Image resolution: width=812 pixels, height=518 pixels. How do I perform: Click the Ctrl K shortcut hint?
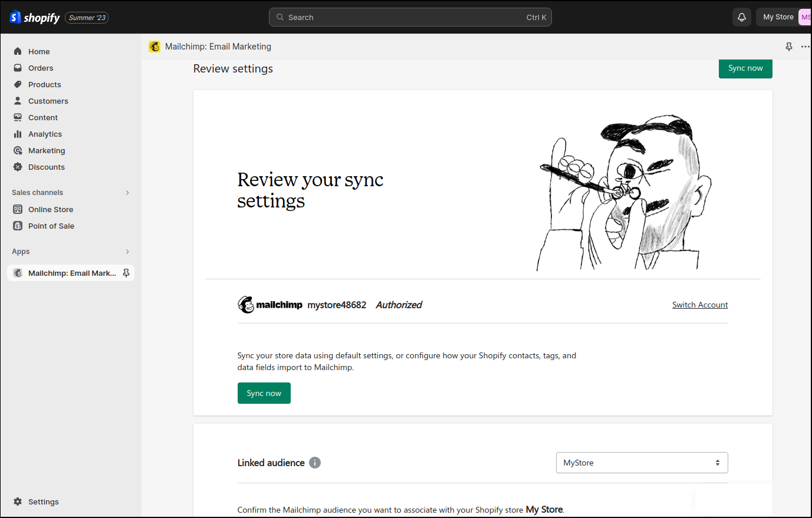[x=537, y=17]
